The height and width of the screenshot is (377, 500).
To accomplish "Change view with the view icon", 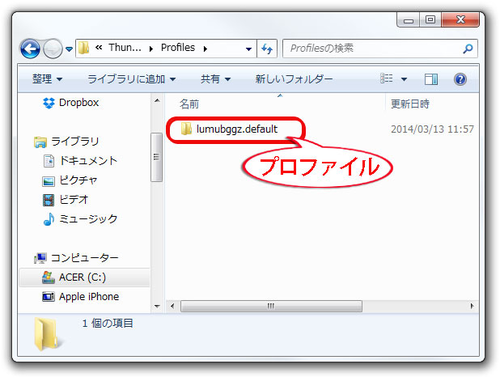I will 386,79.
